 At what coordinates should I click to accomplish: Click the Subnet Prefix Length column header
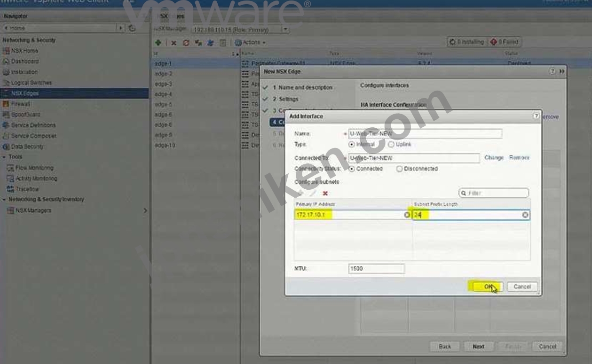[471, 204]
